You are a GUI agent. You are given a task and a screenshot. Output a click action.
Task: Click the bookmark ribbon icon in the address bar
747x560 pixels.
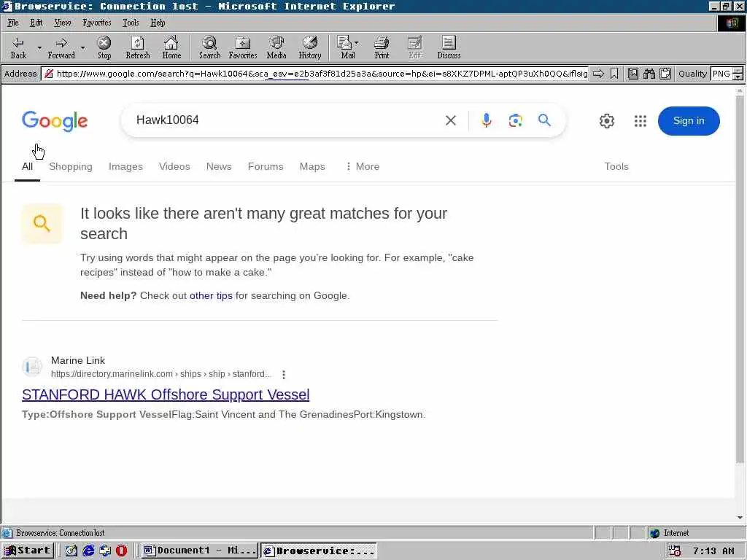614,74
